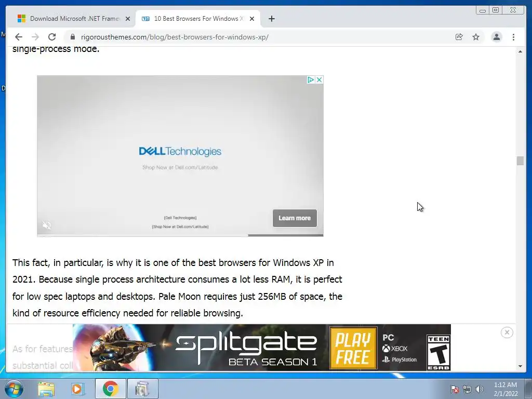This screenshot has height=399, width=532.
Task: Click the vertical scrollbar thumb
Action: pyautogui.click(x=520, y=161)
